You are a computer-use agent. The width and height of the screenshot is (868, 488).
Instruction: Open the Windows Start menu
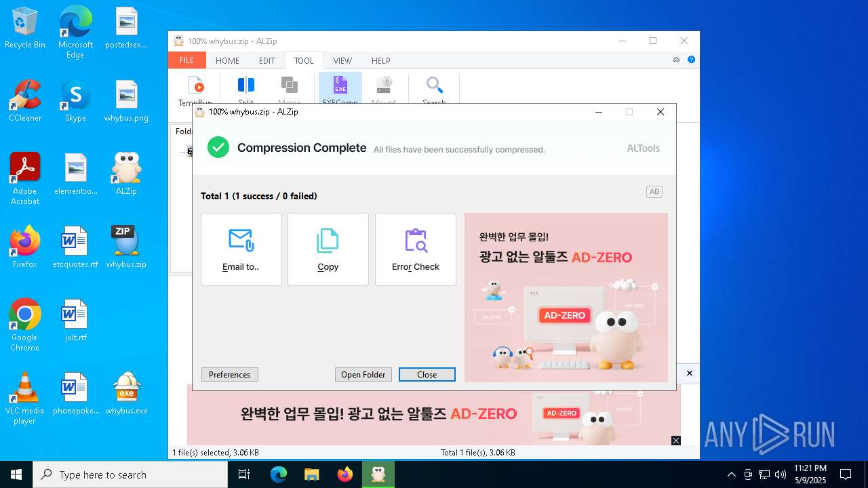point(16,474)
